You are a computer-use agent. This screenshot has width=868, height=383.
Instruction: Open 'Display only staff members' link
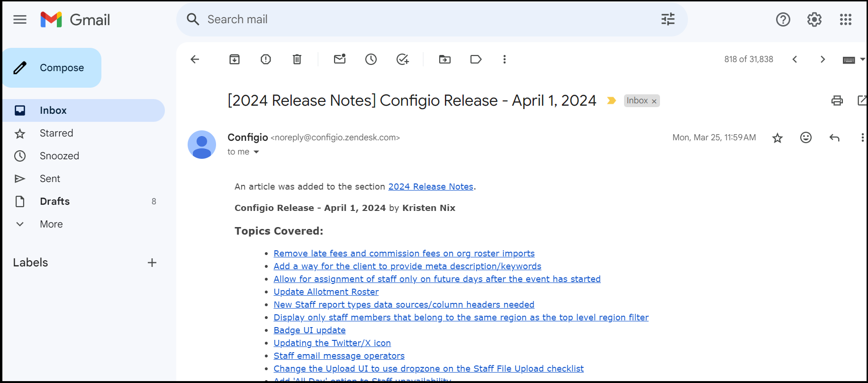[461, 318]
